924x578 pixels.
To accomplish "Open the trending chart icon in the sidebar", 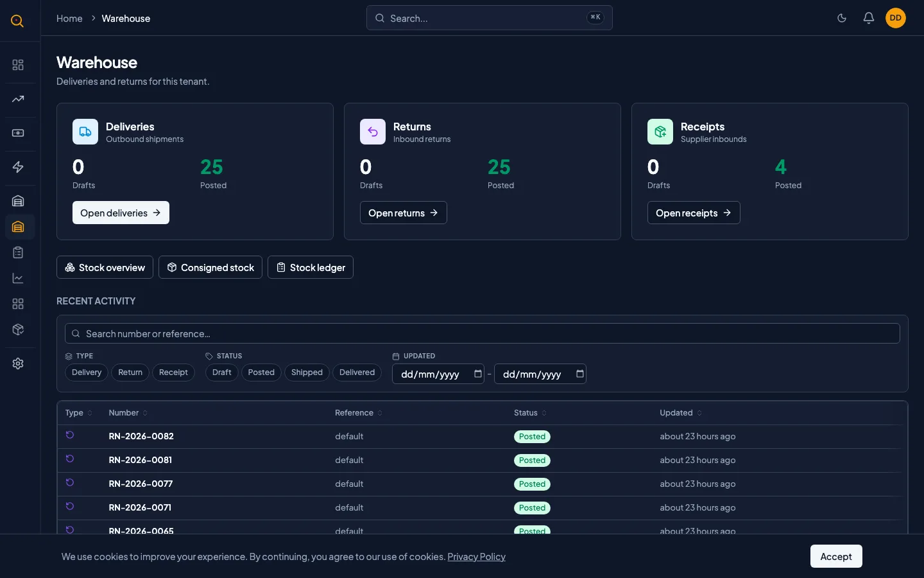I will (18, 99).
